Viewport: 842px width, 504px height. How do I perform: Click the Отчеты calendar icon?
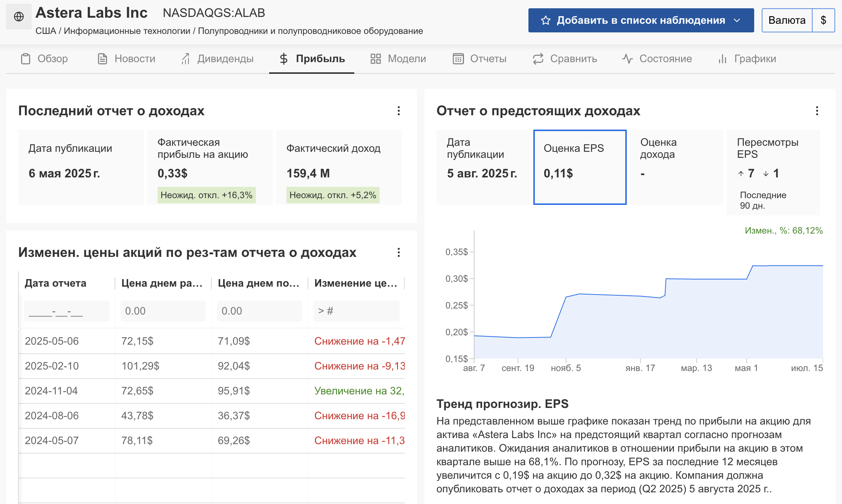click(x=458, y=59)
